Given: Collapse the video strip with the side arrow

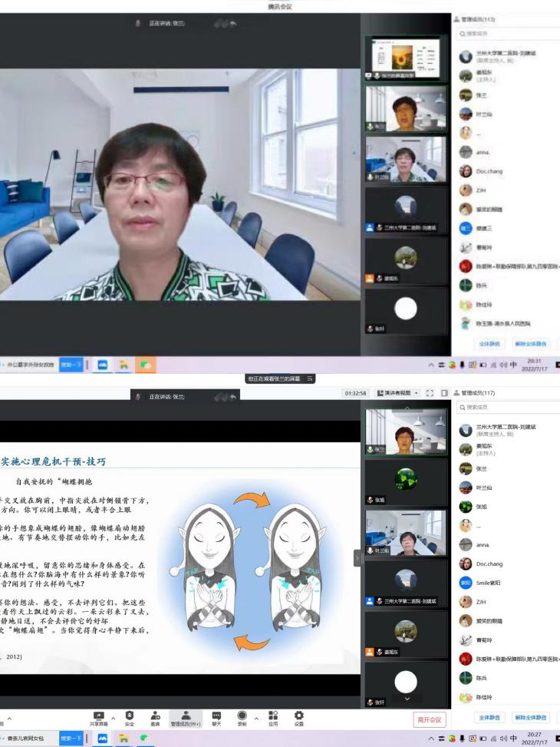Looking at the screenshot, I should (357, 559).
